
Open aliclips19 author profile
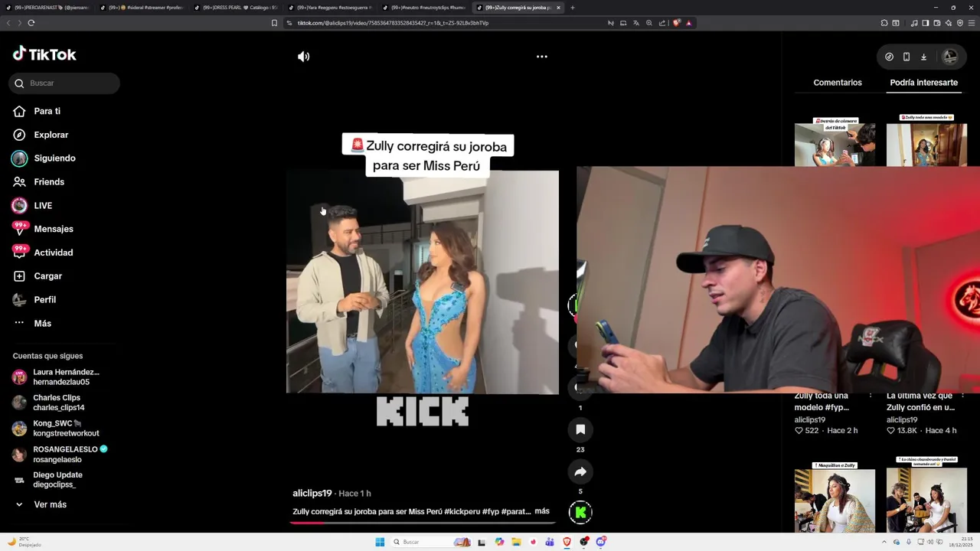[312, 494]
